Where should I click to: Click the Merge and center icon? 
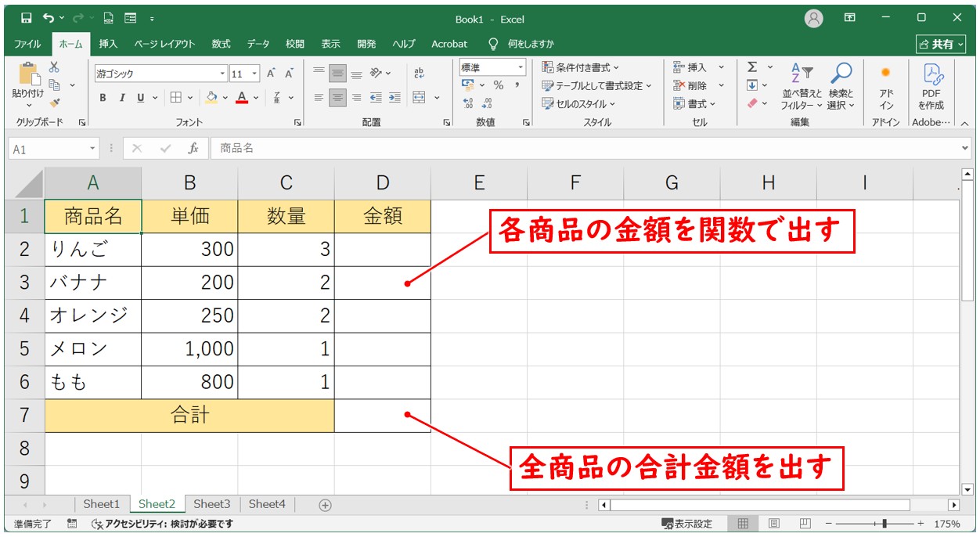click(419, 98)
